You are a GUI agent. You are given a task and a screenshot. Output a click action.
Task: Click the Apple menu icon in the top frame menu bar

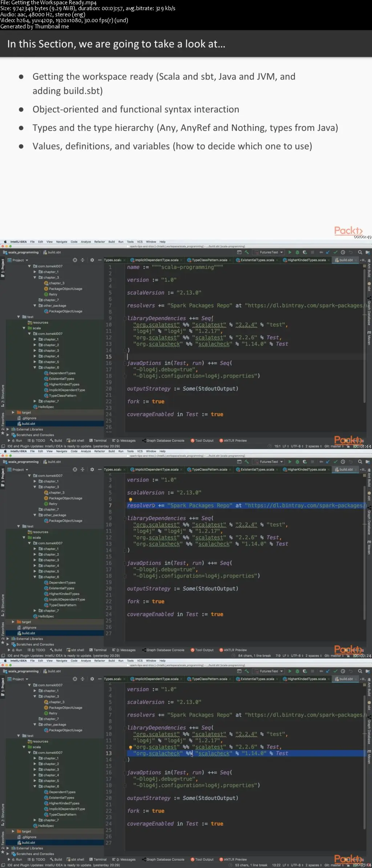[5, 242]
